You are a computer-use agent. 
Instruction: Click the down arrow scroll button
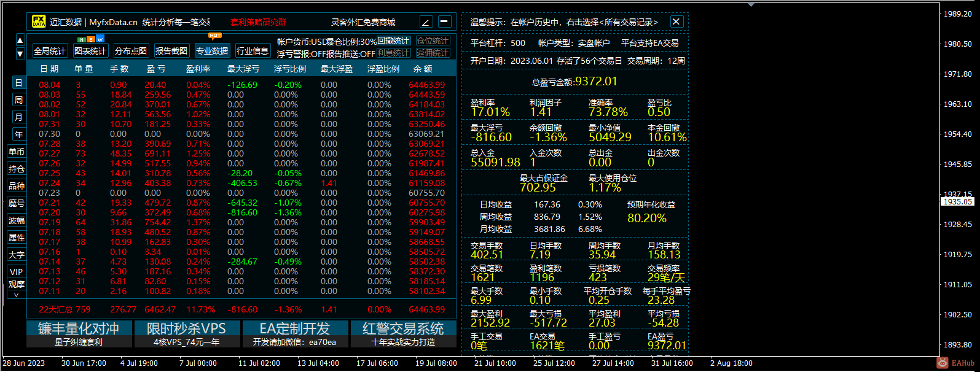(20, 53)
